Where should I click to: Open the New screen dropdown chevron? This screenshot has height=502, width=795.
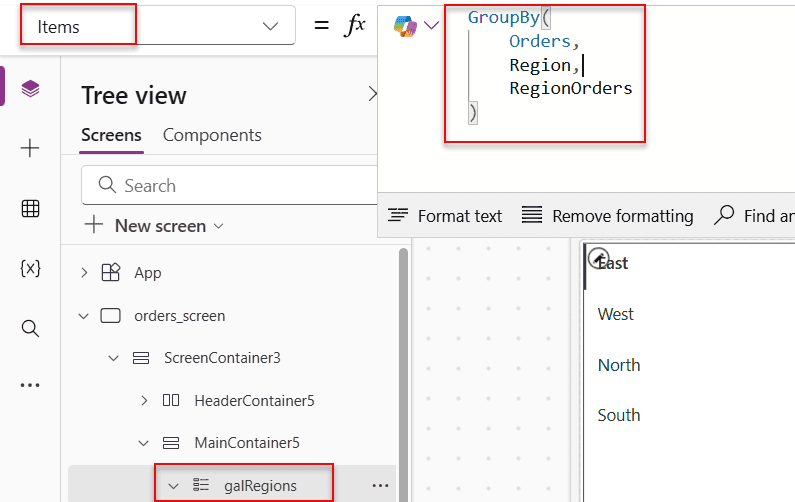coord(219,226)
